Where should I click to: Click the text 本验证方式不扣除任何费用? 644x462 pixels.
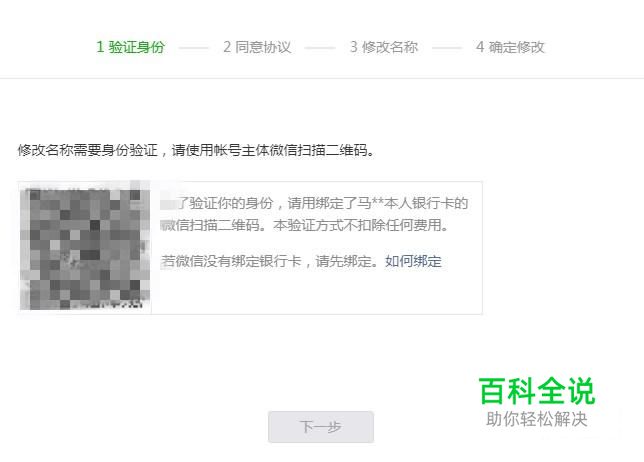[361, 225]
